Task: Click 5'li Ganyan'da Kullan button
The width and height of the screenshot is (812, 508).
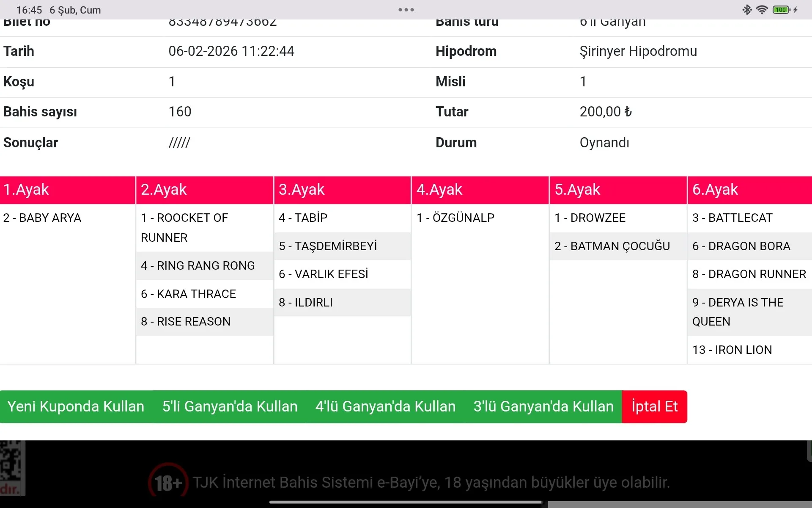Action: pyautogui.click(x=230, y=406)
